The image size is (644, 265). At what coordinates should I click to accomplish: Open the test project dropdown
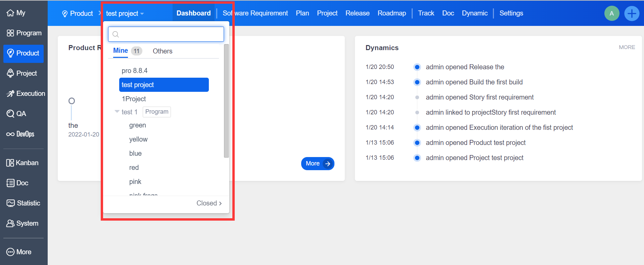[125, 14]
